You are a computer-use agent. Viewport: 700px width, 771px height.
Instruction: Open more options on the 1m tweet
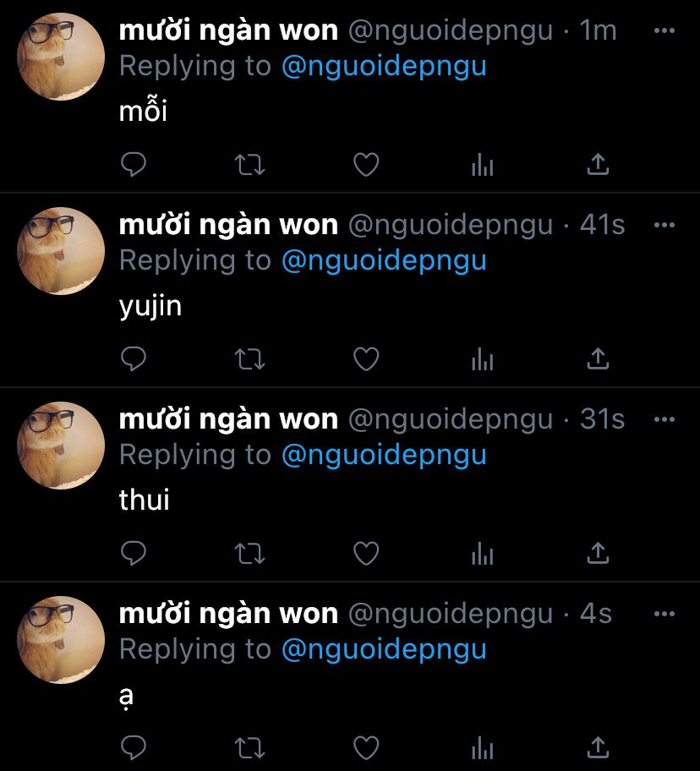(x=664, y=30)
